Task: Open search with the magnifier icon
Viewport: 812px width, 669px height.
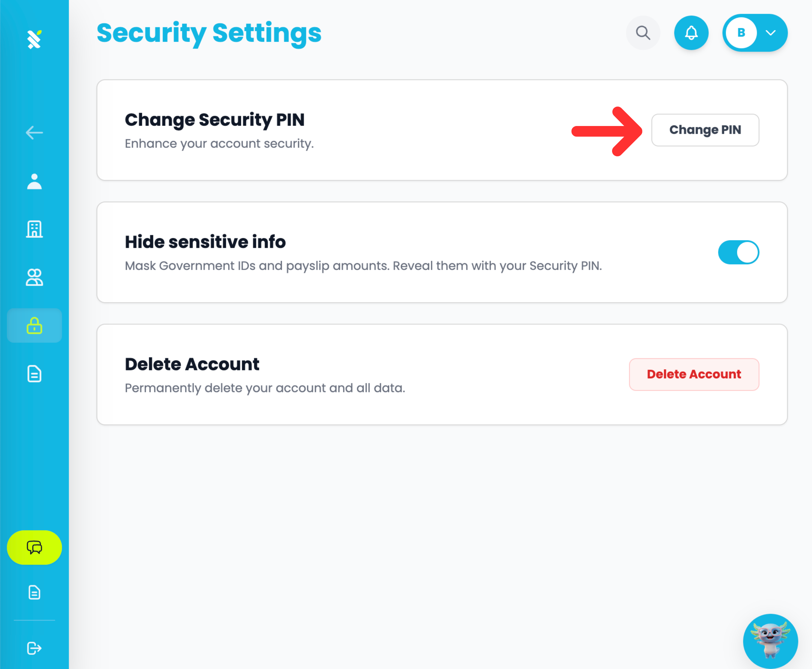Action: [x=643, y=33]
